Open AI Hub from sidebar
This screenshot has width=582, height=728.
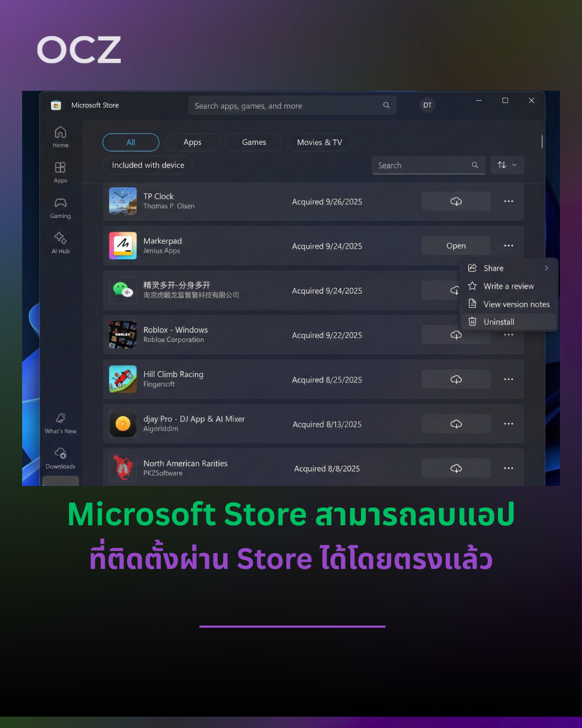pos(60,243)
